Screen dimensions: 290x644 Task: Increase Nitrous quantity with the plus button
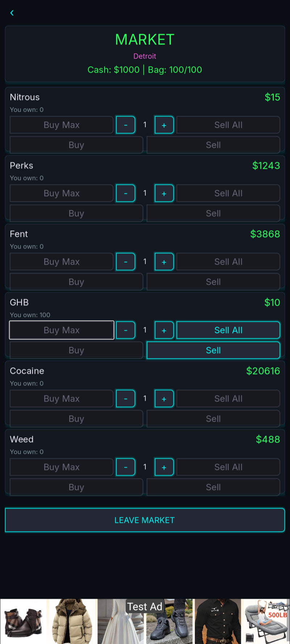pyautogui.click(x=164, y=125)
